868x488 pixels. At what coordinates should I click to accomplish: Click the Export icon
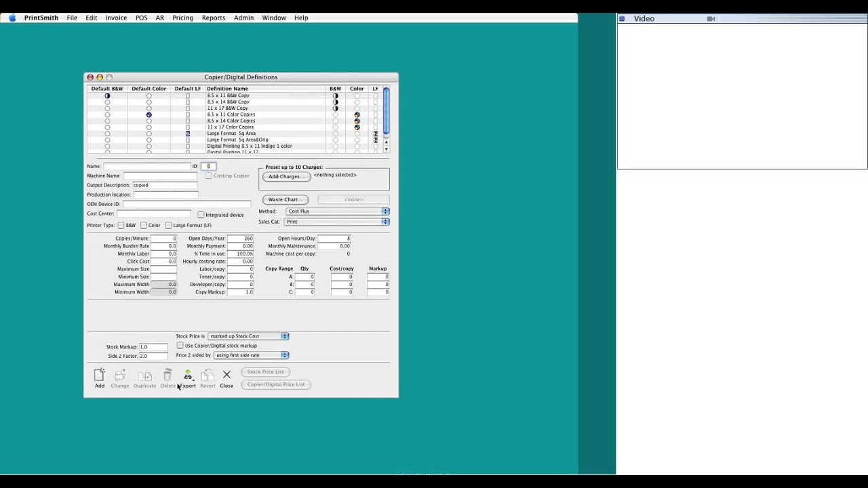click(x=188, y=375)
